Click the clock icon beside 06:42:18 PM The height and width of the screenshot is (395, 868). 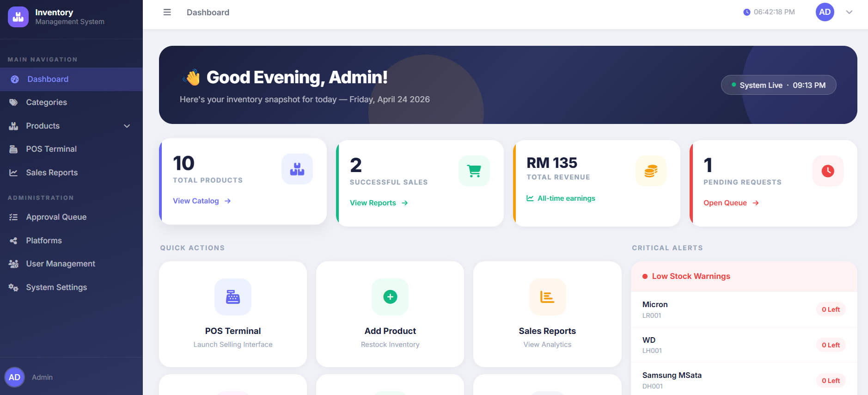click(x=746, y=12)
